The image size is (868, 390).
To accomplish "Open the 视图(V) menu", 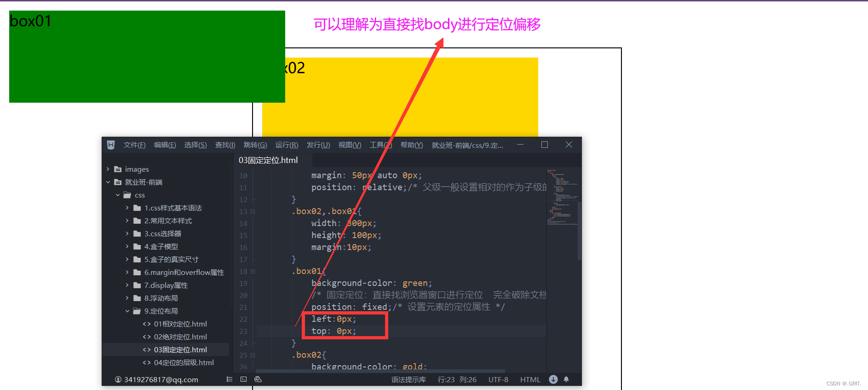I will (350, 145).
